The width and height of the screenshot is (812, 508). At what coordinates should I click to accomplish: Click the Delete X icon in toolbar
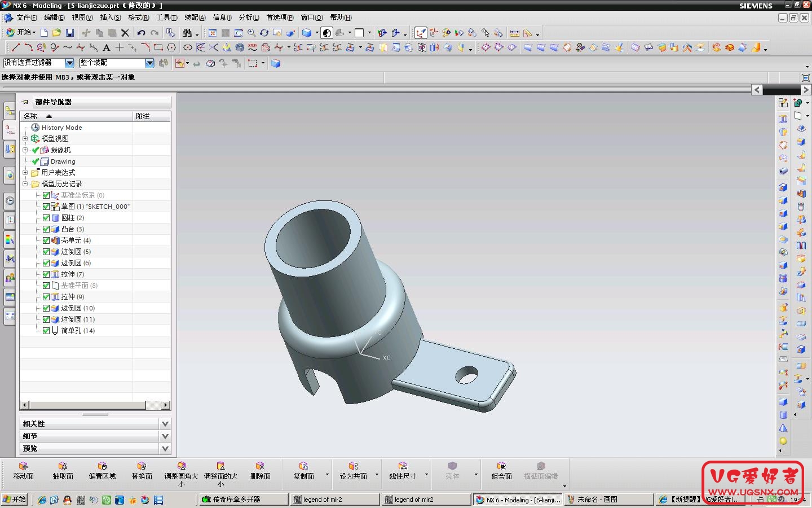(x=125, y=33)
